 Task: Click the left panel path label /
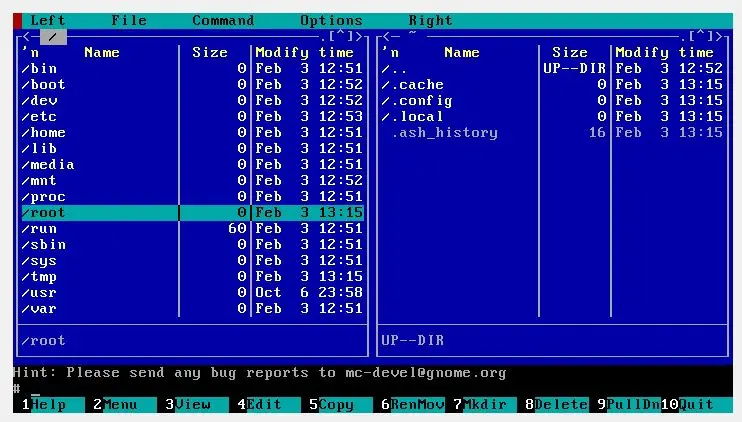pyautogui.click(x=53, y=36)
